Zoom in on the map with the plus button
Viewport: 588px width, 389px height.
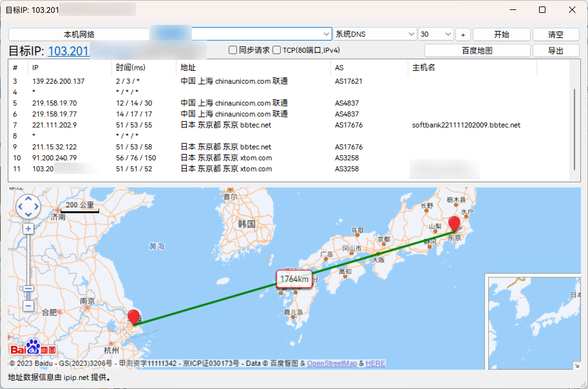click(28, 229)
